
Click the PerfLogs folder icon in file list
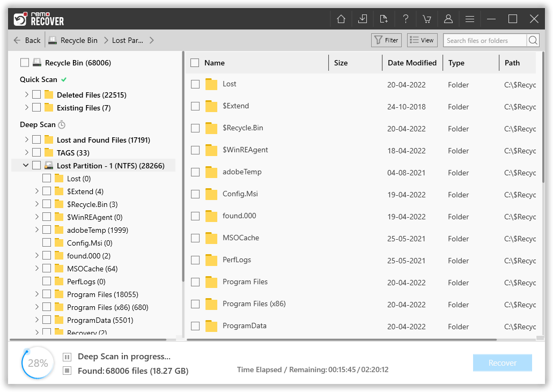tap(211, 260)
